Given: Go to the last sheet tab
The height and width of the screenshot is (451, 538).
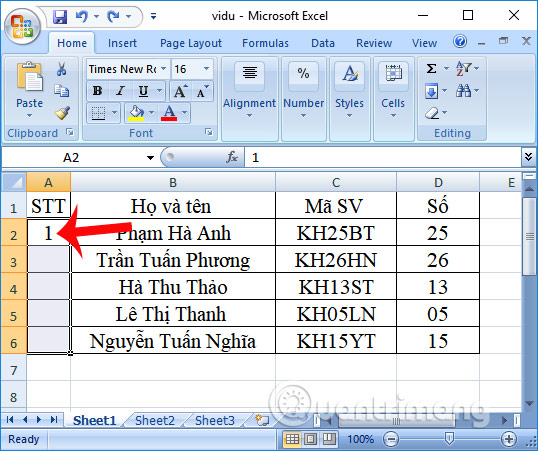Looking at the screenshot, I should [54, 419].
